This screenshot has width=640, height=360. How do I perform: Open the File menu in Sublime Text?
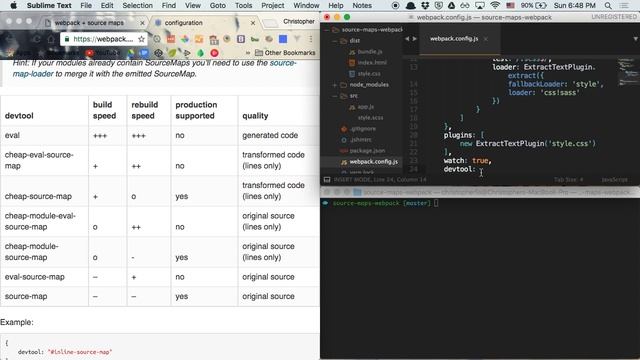(x=86, y=5)
